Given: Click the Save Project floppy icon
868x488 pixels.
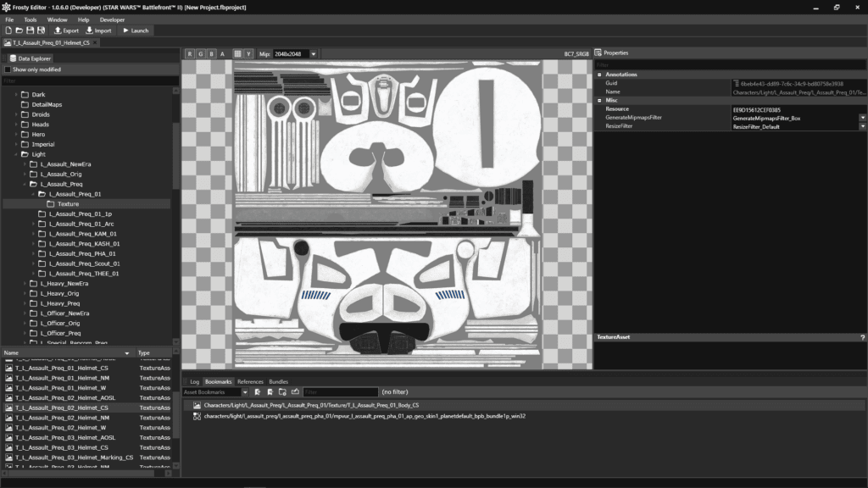Looking at the screenshot, I should tap(30, 30).
